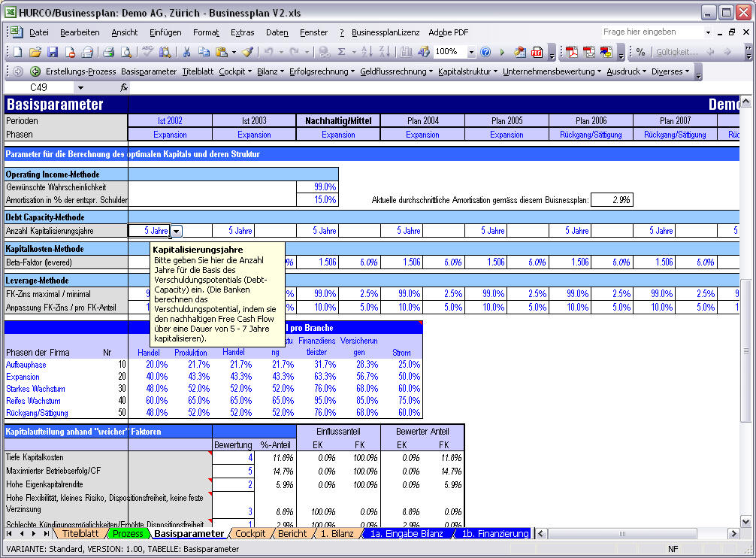Go to the last sheet tab arrow
Viewport: 756px width, 558px height.
(x=46, y=533)
